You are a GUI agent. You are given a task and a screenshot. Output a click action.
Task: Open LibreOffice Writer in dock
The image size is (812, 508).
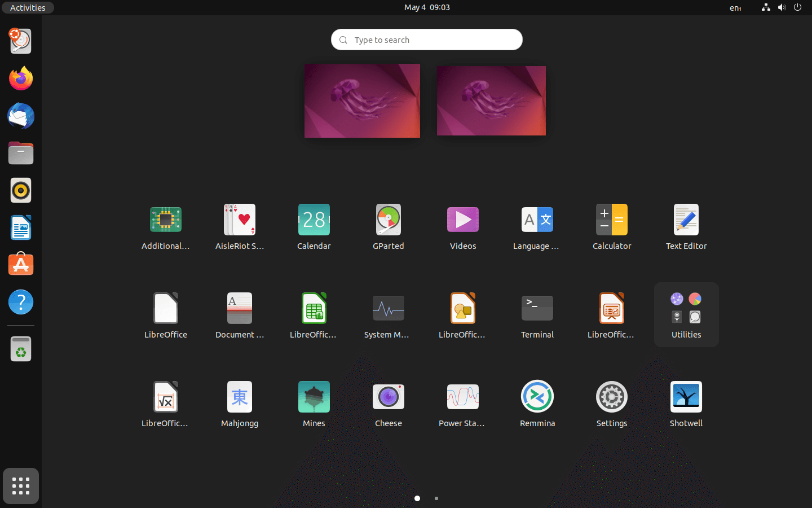pyautogui.click(x=21, y=227)
